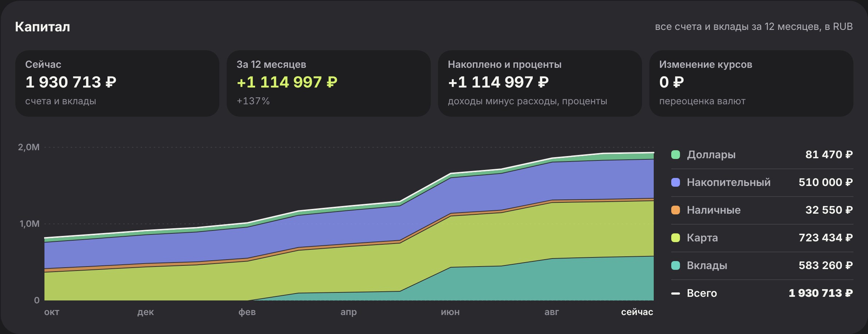Screen dimensions: 868x334
Task: Click the окт label on the x-axis
Action: tap(52, 312)
